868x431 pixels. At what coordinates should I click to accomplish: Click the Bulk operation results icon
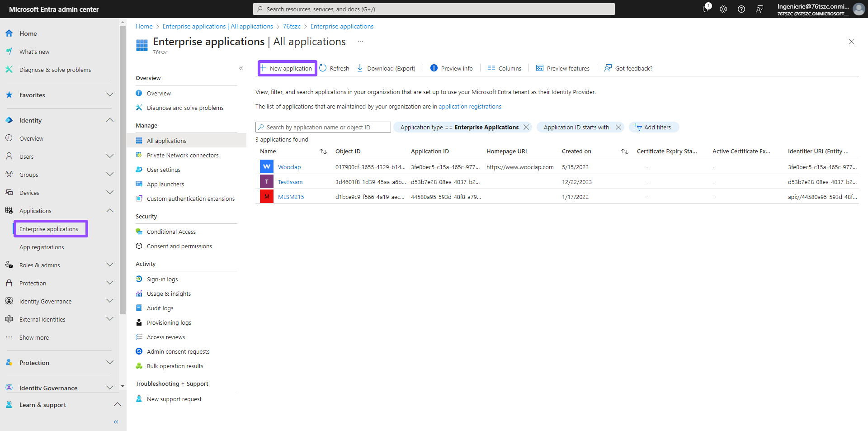(139, 366)
